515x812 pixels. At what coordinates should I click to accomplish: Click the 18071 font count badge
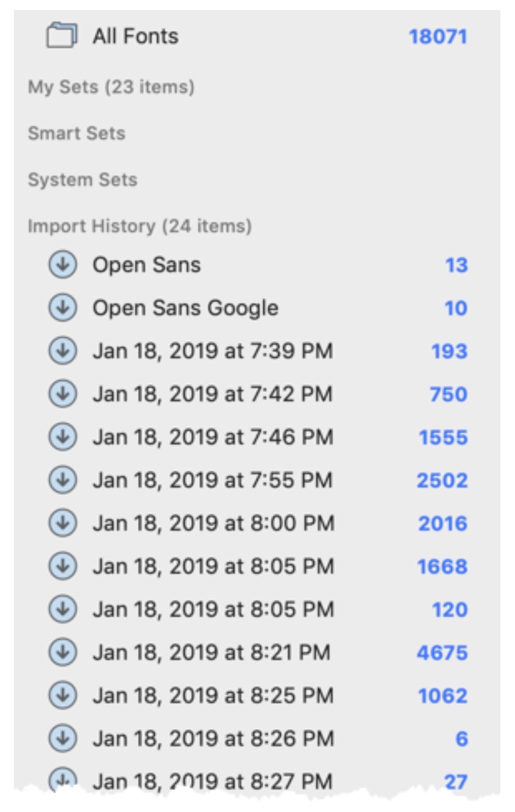tap(438, 36)
